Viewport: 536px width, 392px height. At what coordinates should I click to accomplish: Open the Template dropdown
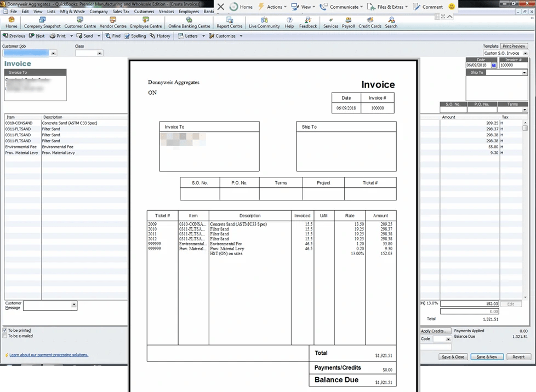click(526, 53)
